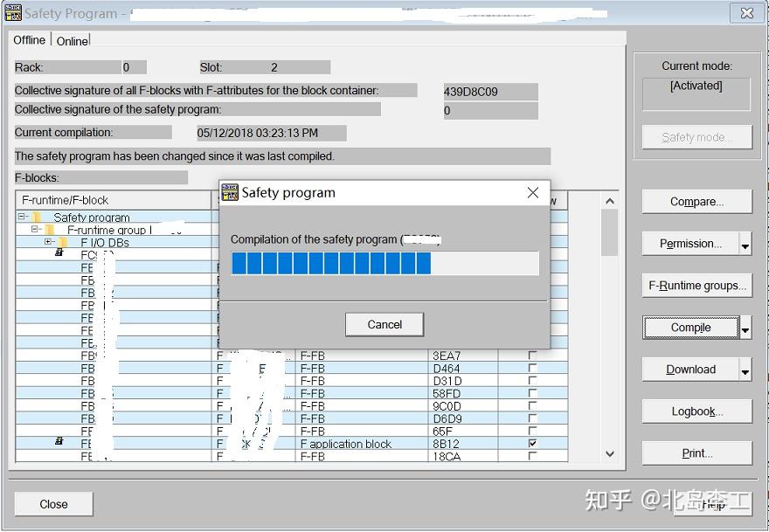769x532 pixels.
Task: Open the Logbook
Action: pyautogui.click(x=696, y=411)
